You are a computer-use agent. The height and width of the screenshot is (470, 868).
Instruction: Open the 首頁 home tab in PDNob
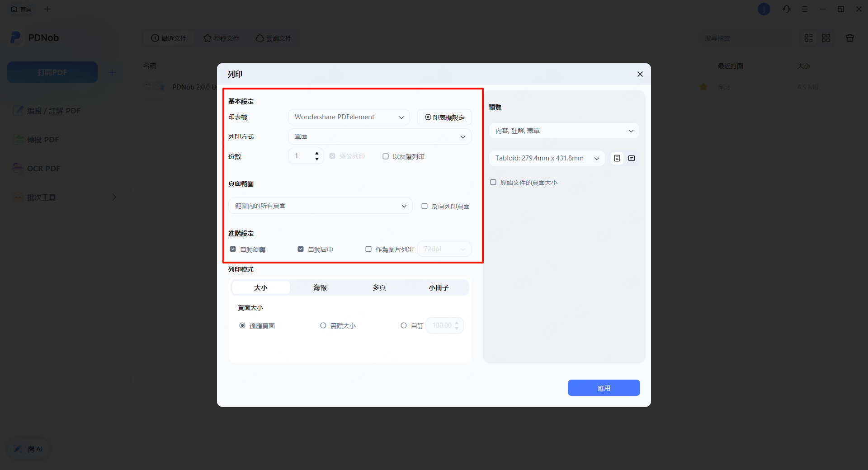point(21,9)
